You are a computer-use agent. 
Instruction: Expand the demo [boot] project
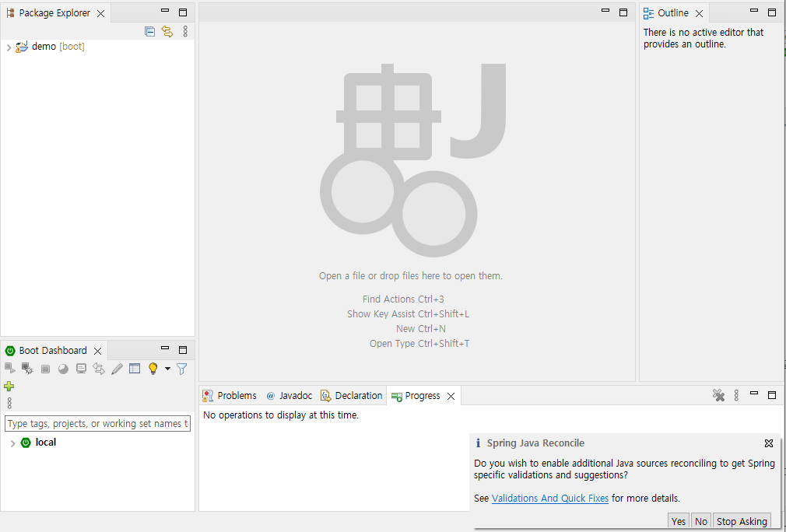coord(9,47)
